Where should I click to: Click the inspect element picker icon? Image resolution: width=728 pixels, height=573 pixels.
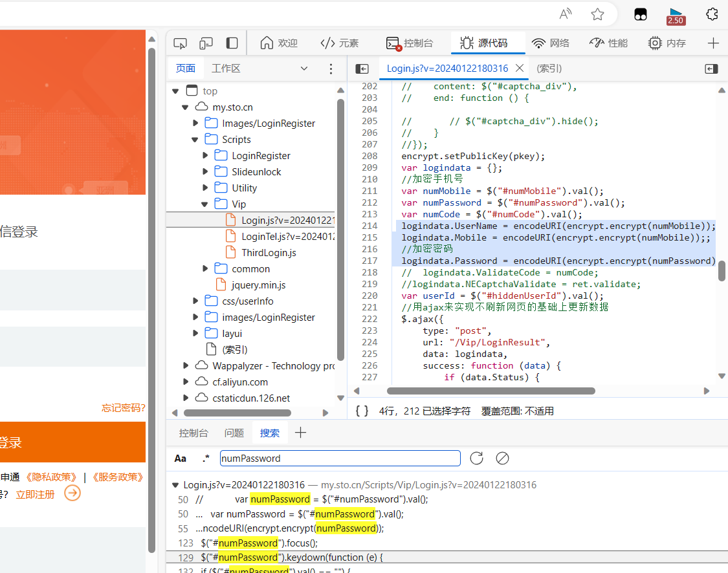pyautogui.click(x=180, y=43)
